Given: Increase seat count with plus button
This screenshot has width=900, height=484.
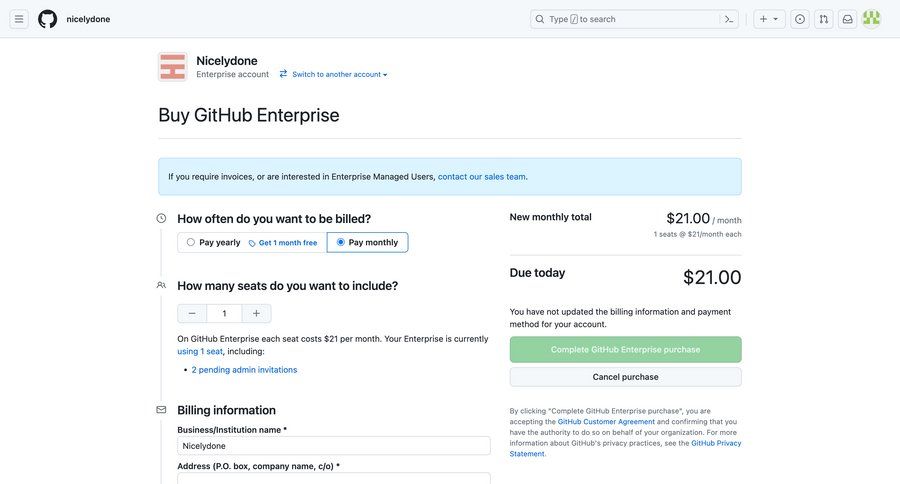Looking at the screenshot, I should pos(257,313).
